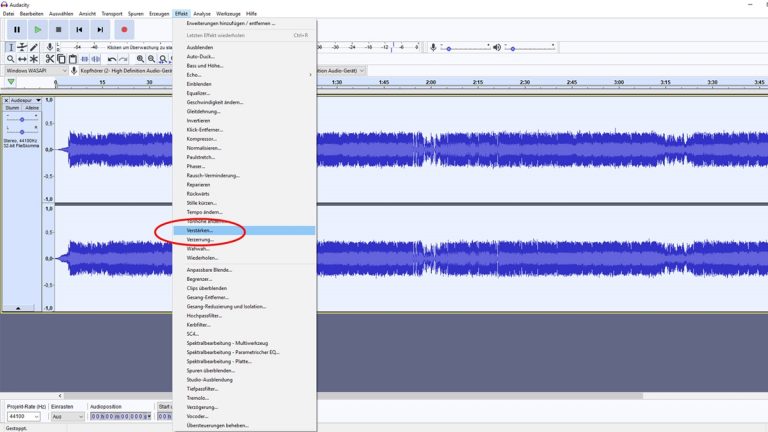Paste audio with the clipboard icon

(x=72, y=59)
